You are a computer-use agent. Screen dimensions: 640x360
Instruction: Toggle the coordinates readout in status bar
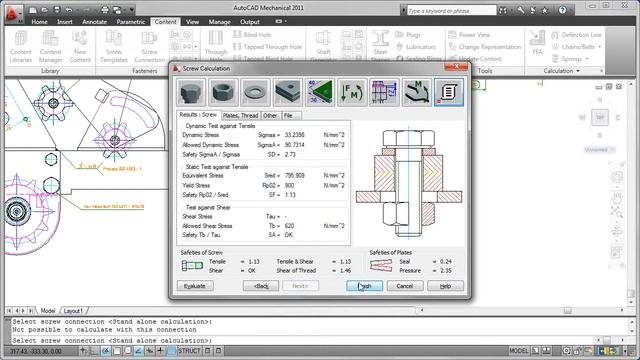(36, 351)
